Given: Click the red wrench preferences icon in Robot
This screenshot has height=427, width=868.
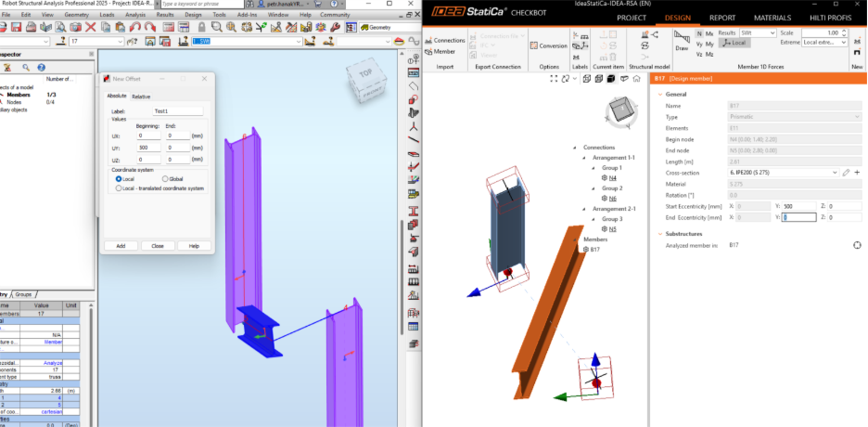Looking at the screenshot, I should point(336,27).
